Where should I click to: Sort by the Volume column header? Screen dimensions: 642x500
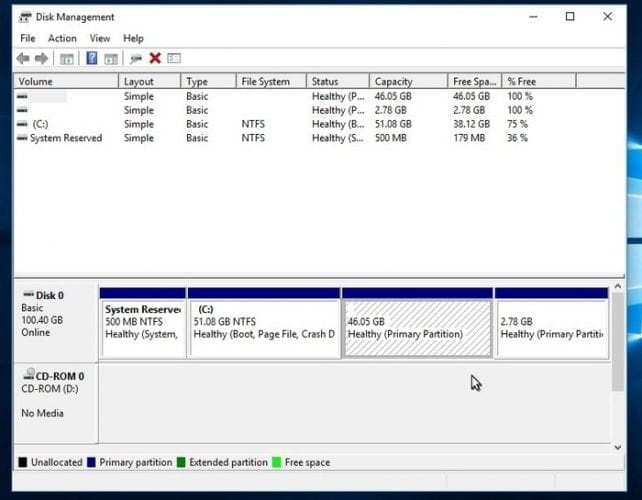coord(66,81)
